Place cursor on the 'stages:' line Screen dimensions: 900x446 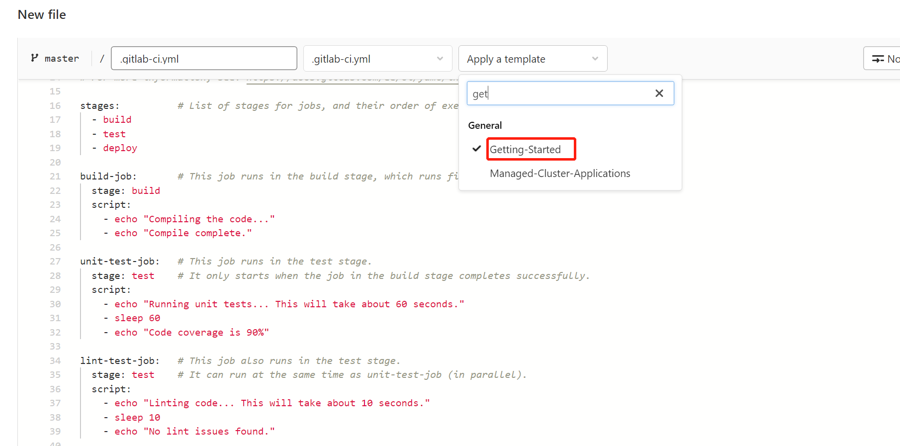coord(100,105)
